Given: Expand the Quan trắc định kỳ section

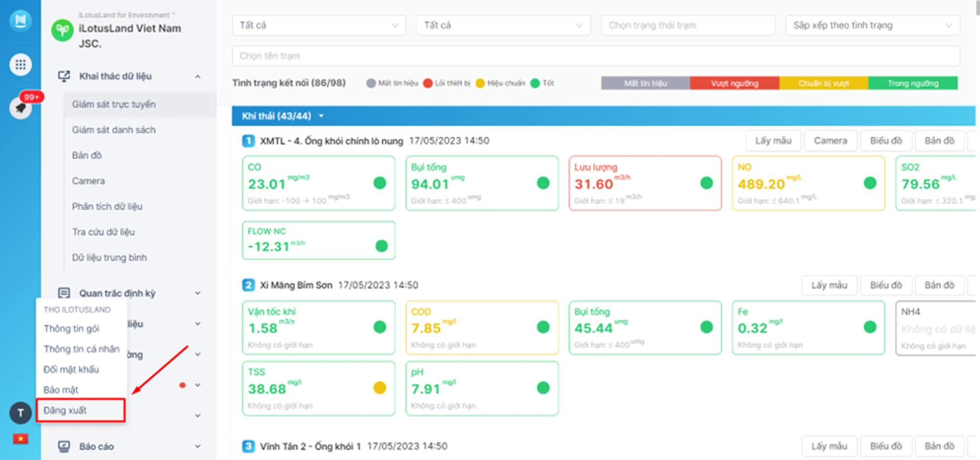Looking at the screenshot, I should (x=197, y=293).
